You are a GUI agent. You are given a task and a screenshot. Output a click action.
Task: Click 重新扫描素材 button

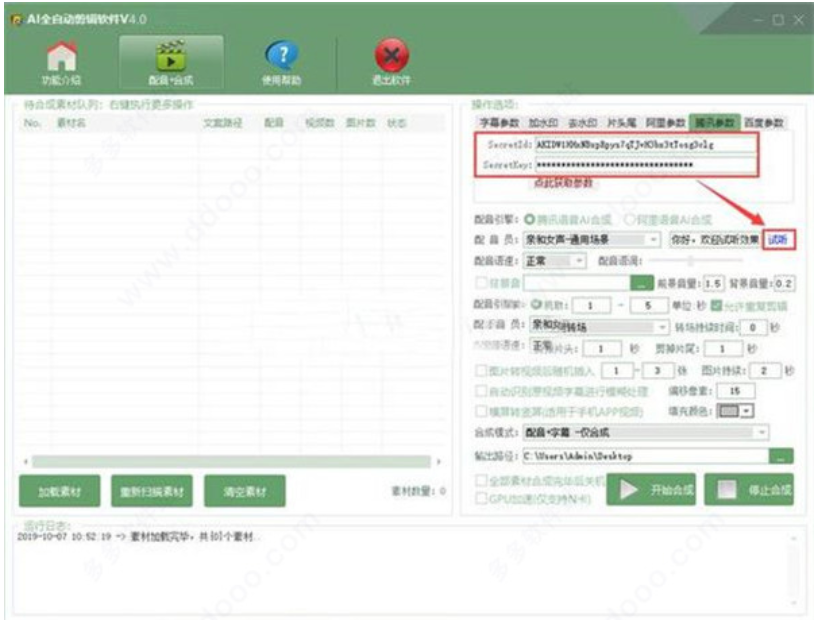[152, 491]
